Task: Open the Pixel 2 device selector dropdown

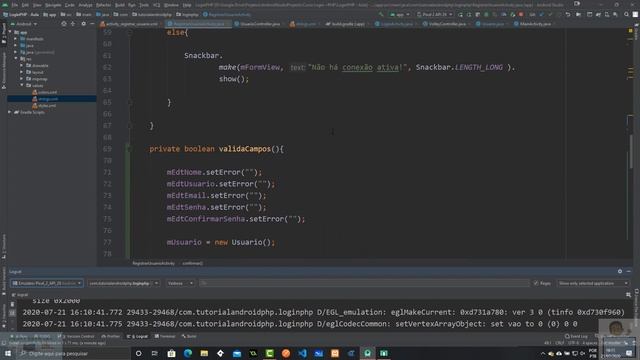Action: tap(434, 14)
